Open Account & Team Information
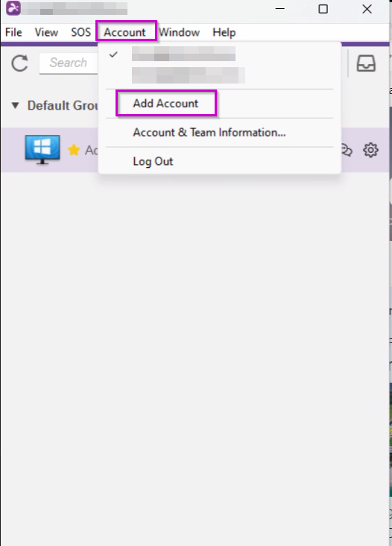 209,132
